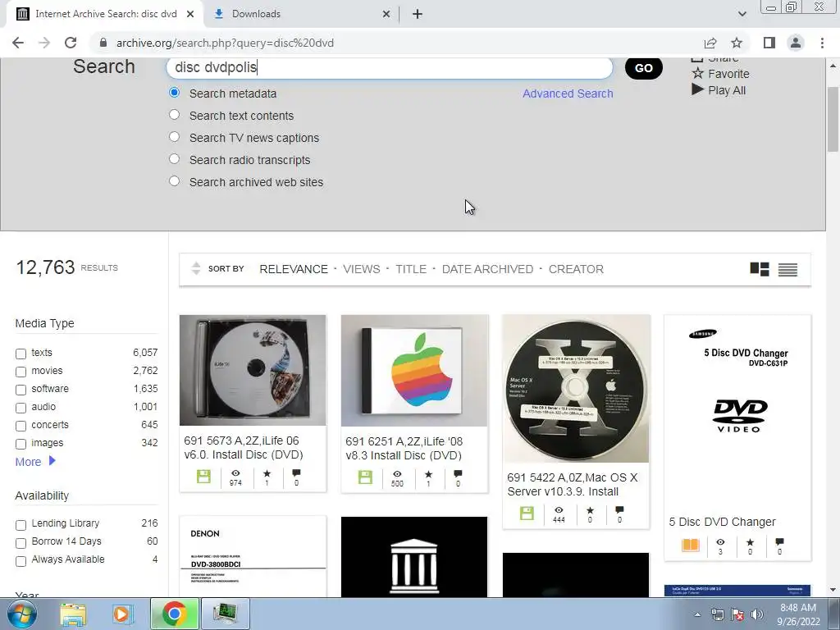The height and width of the screenshot is (630, 840).
Task: Open a new browser tab
Action: point(418,14)
